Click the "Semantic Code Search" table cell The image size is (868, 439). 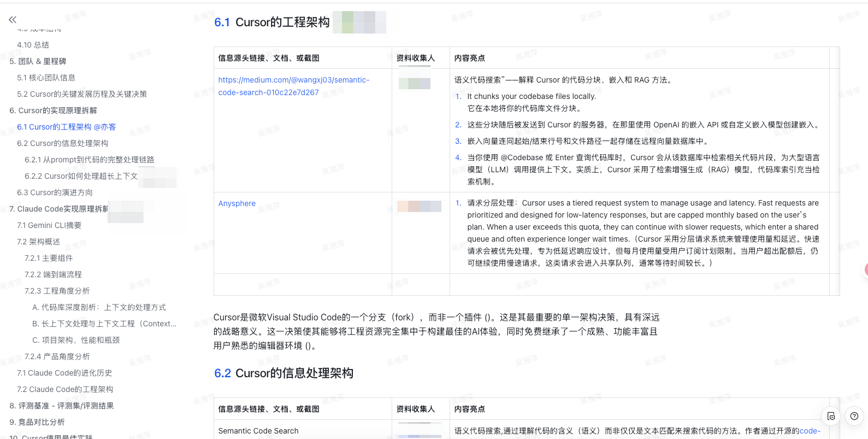(258, 431)
